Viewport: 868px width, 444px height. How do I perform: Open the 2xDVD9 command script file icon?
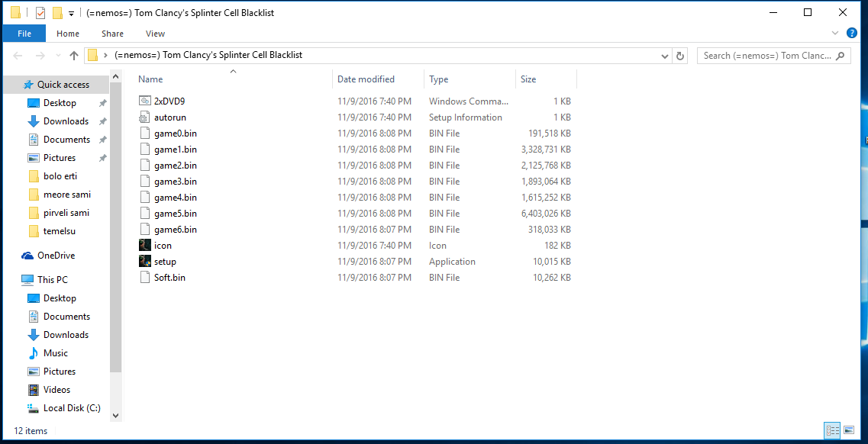(144, 101)
